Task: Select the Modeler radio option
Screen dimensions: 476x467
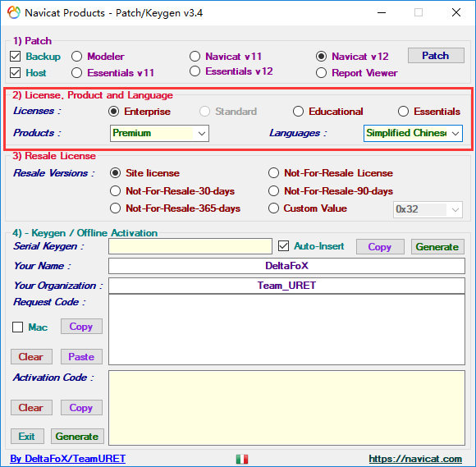Action: [x=77, y=57]
